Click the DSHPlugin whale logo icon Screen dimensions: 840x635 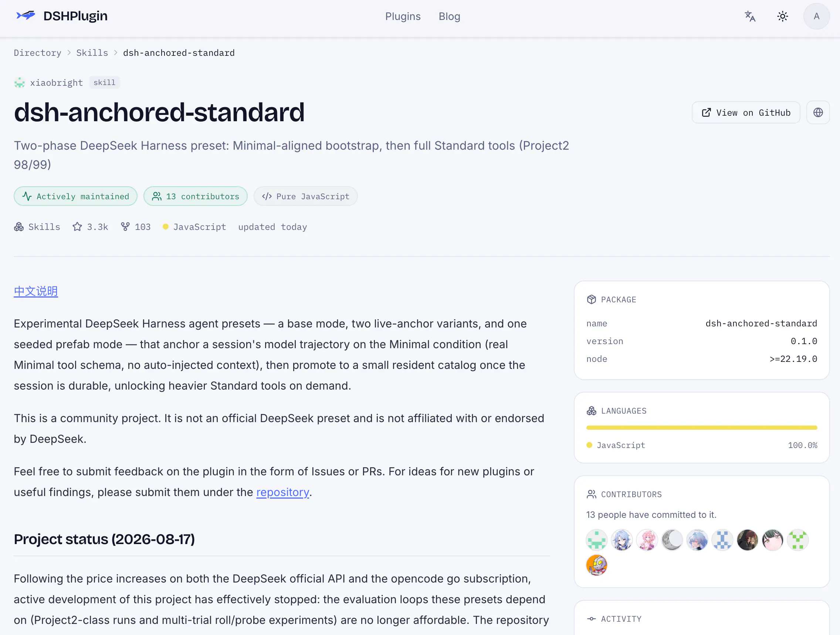tap(26, 16)
